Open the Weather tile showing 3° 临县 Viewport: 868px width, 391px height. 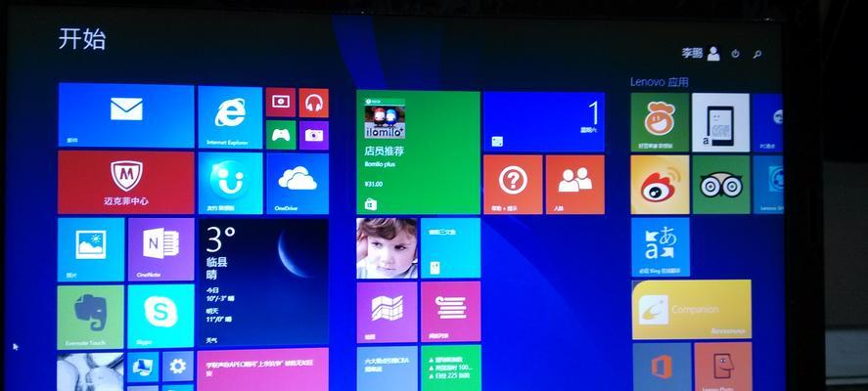tap(263, 282)
